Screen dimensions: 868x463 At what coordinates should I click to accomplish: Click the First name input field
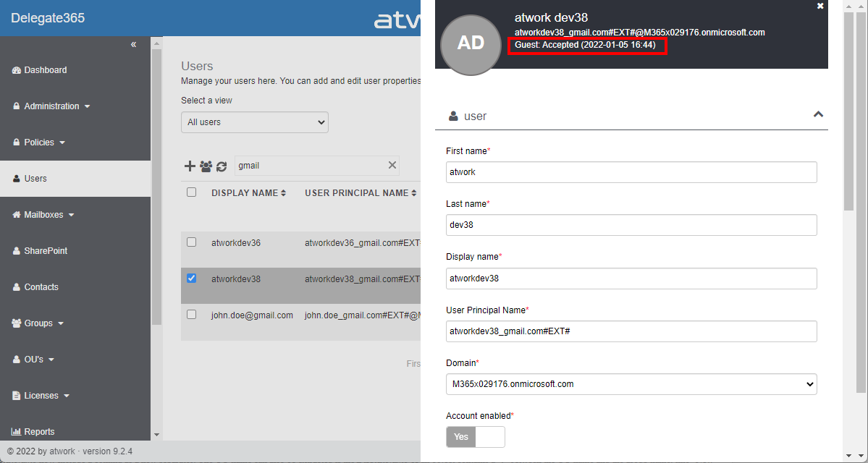coord(631,172)
